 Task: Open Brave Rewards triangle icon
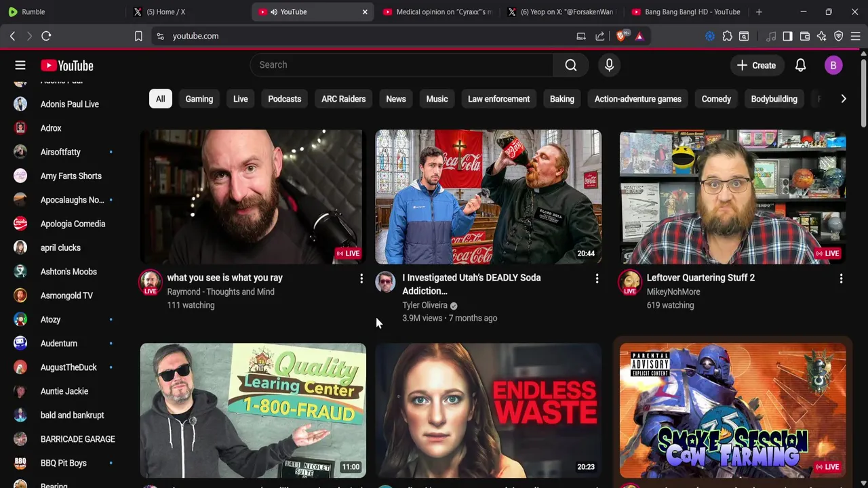click(x=639, y=36)
